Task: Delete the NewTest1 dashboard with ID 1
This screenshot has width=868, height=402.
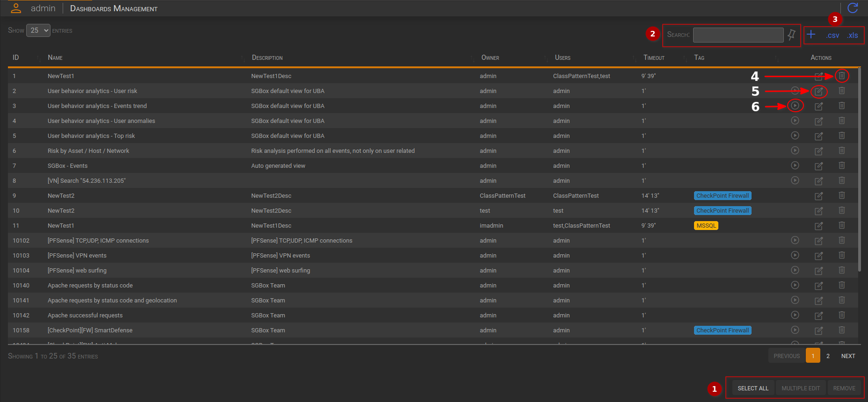Action: [x=841, y=76]
